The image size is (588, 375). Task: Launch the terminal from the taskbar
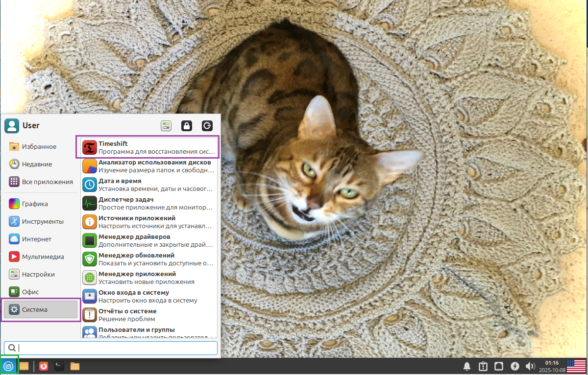59,366
